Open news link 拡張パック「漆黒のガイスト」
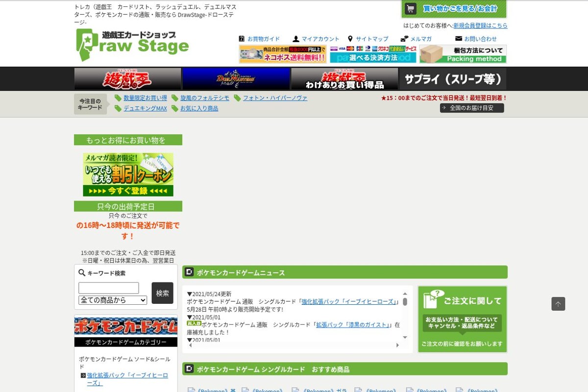 click(353, 325)
